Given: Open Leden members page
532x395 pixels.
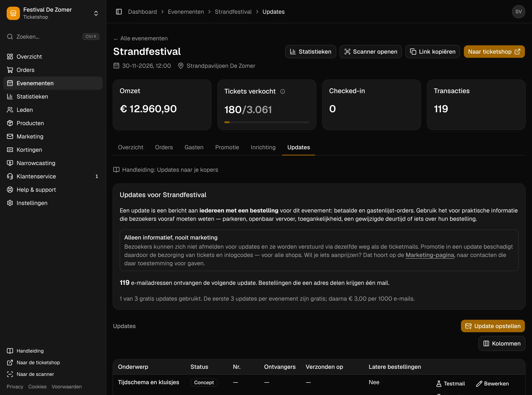Looking at the screenshot, I should pos(53,110).
